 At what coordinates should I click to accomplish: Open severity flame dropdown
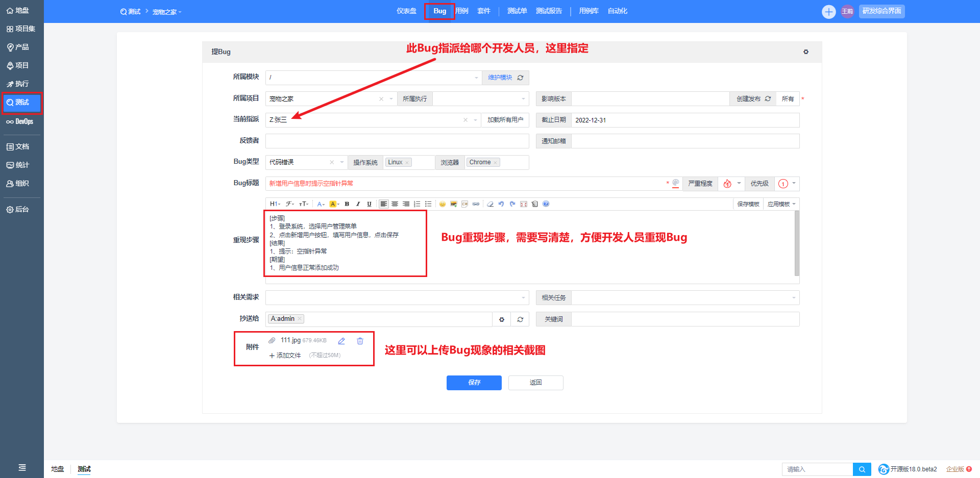click(x=731, y=184)
